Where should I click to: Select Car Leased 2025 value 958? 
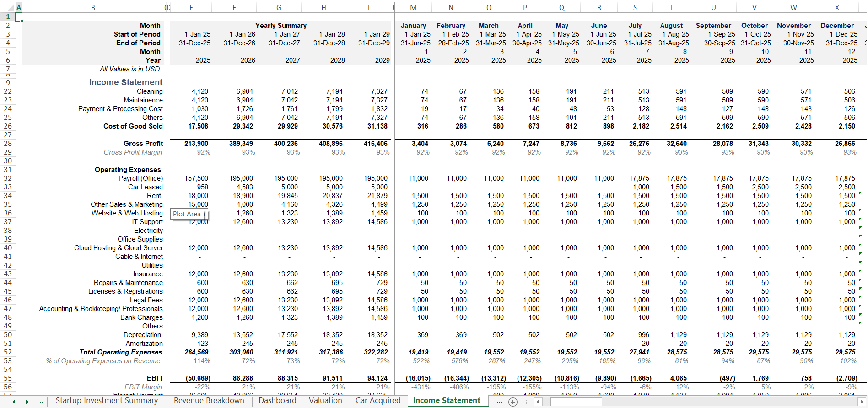pos(203,187)
